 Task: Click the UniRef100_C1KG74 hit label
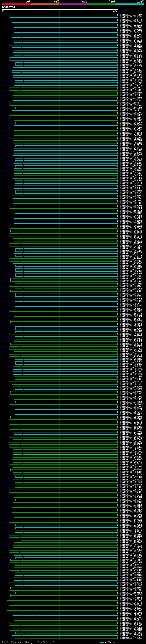131,344
